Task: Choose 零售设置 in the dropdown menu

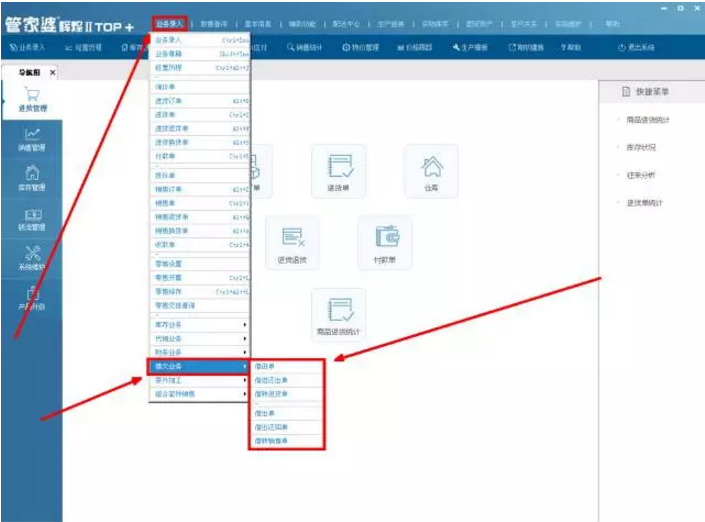Action: 200,264
